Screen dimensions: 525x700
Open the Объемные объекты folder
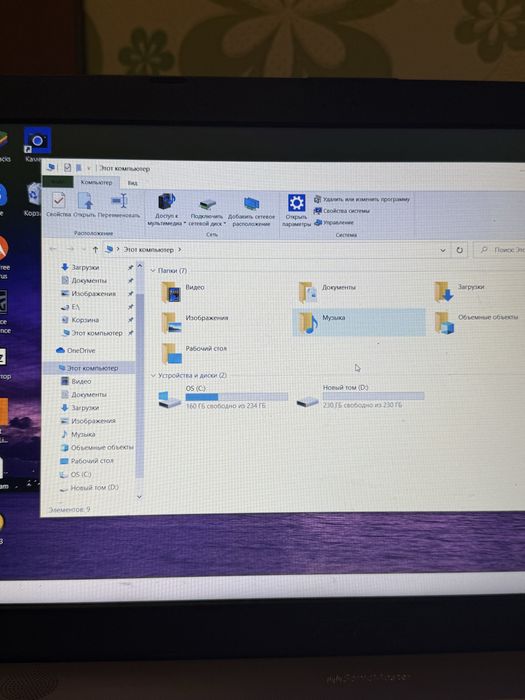(477, 322)
